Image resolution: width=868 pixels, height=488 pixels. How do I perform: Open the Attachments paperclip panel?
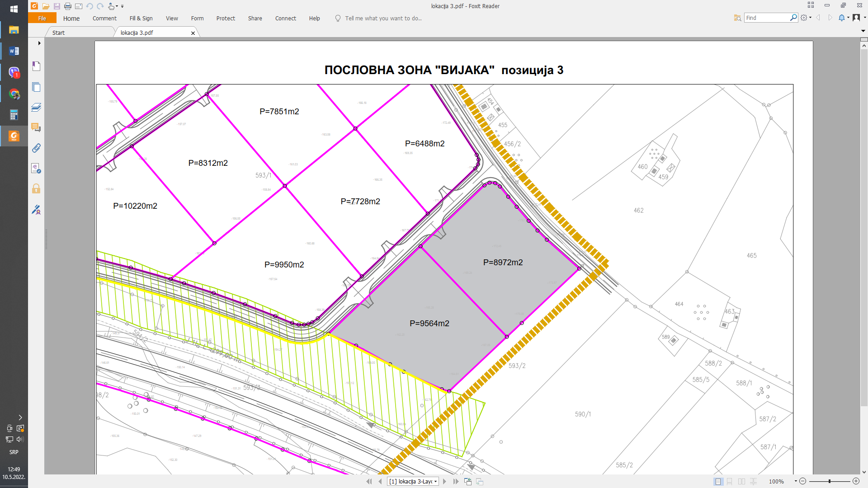click(36, 148)
